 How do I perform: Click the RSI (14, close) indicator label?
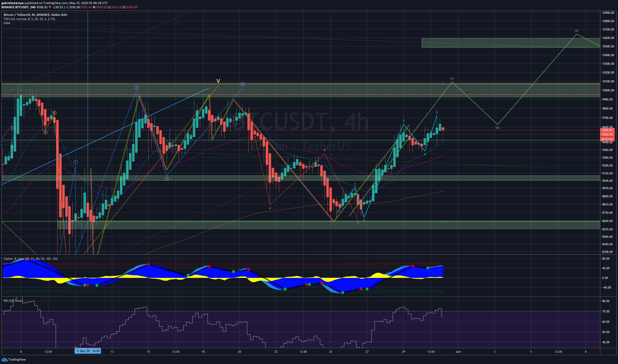coord(13,301)
